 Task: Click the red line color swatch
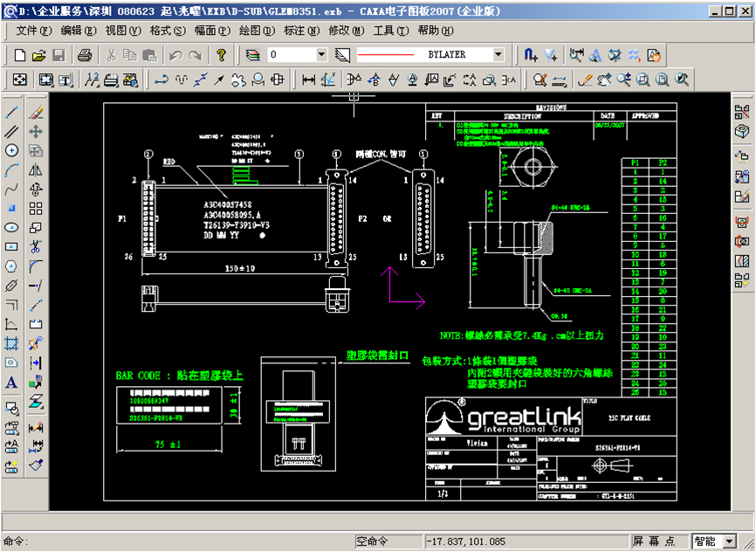click(x=385, y=54)
